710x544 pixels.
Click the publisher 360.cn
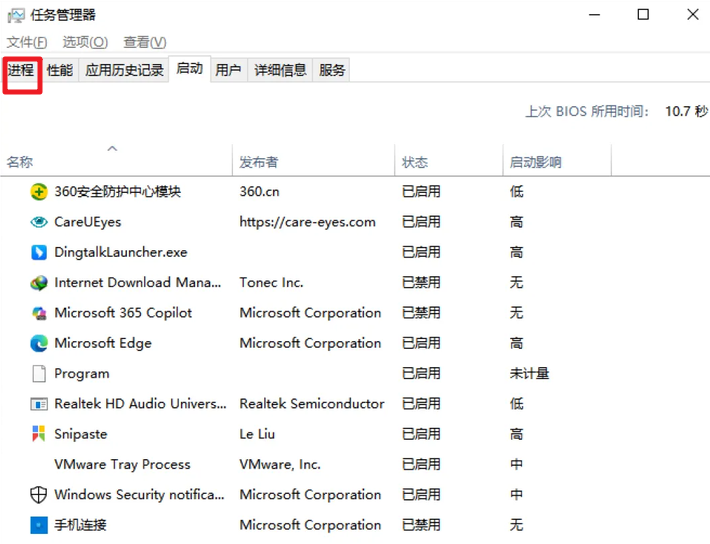[259, 192]
